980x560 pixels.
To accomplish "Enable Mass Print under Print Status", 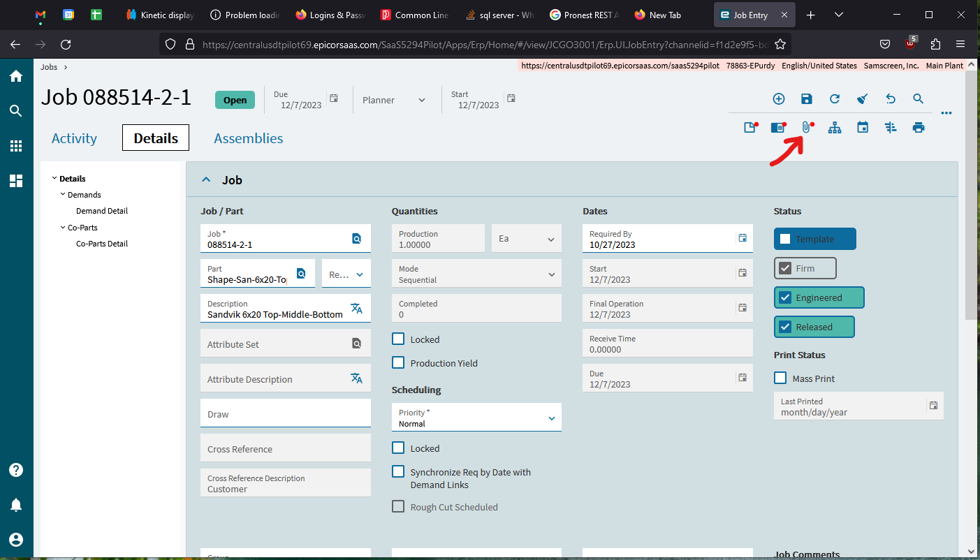I will point(780,378).
